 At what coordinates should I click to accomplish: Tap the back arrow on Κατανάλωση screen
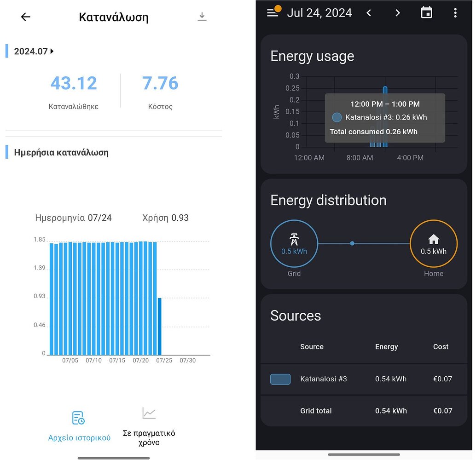point(25,17)
